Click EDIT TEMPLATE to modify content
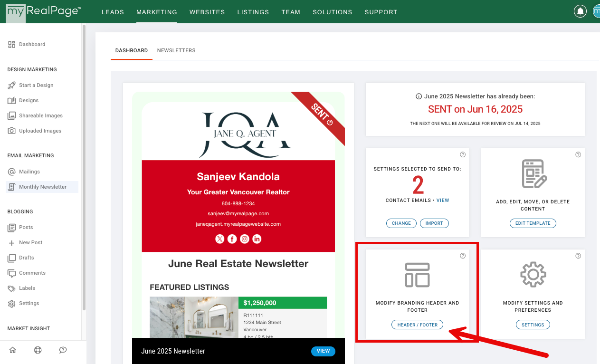 [x=533, y=223]
